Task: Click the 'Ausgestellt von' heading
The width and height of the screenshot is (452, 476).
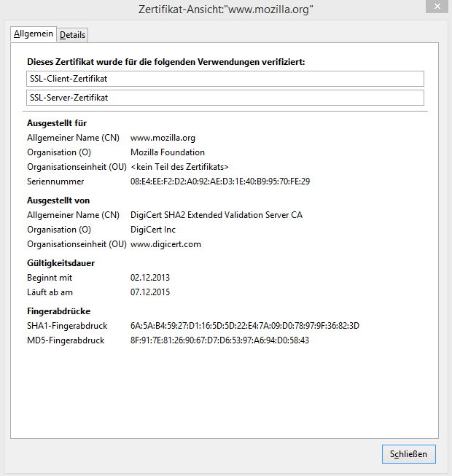Action: coord(58,200)
